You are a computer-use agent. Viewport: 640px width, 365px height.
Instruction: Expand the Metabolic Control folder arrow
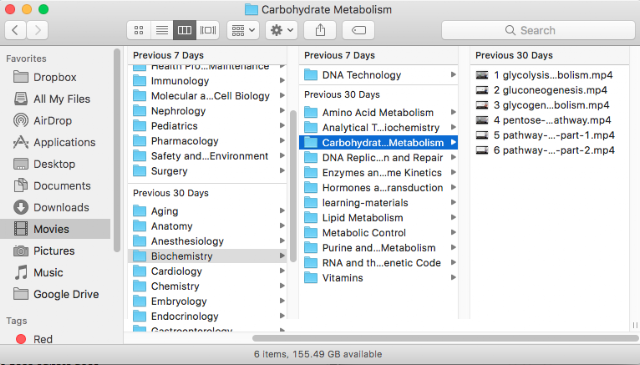click(x=453, y=233)
